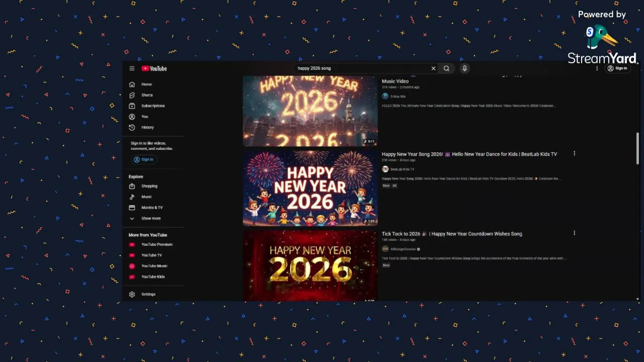
Task: Click the YouTube Premium red icon
Action: pyautogui.click(x=132, y=245)
